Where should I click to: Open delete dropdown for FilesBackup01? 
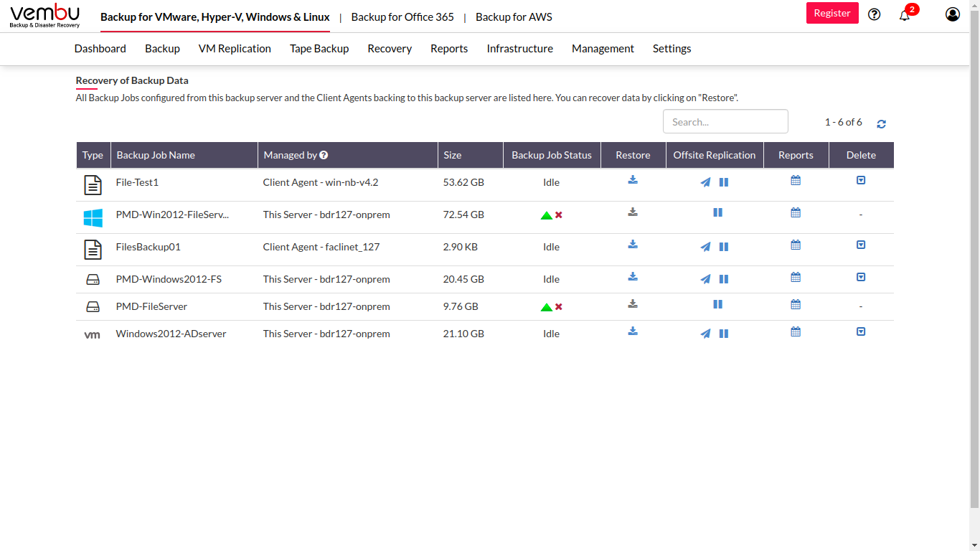click(861, 245)
